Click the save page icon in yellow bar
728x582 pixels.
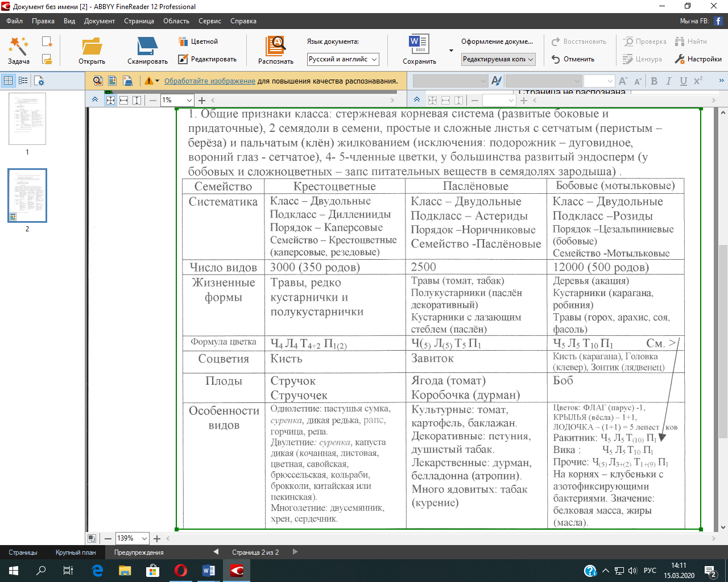[x=127, y=81]
